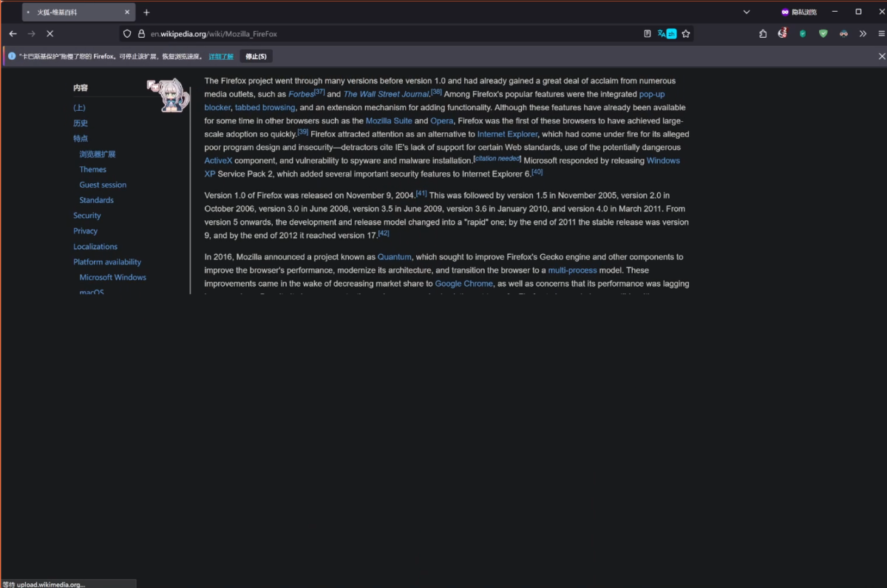The width and height of the screenshot is (887, 588).
Task: Click the private browsing 隐私浏览 indicator
Action: (x=799, y=12)
